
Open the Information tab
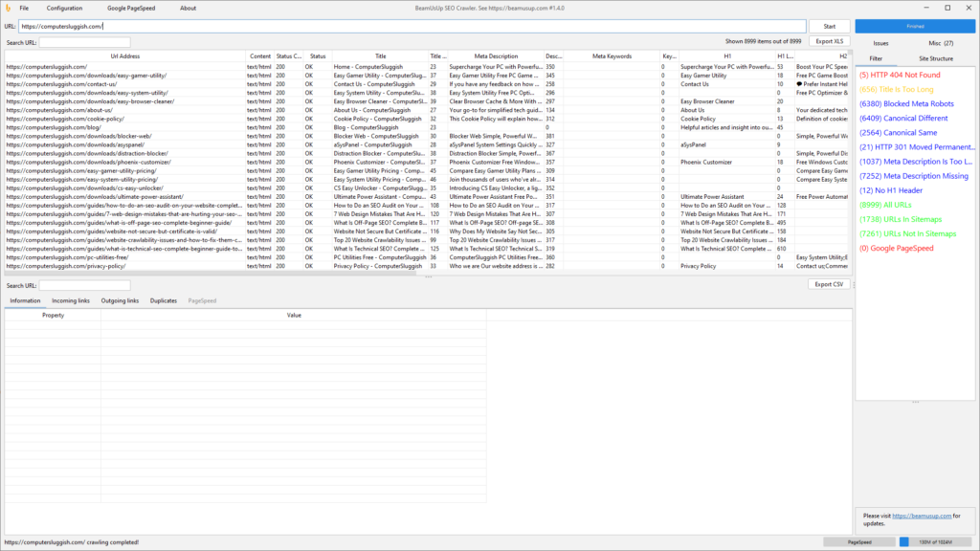pyautogui.click(x=25, y=301)
